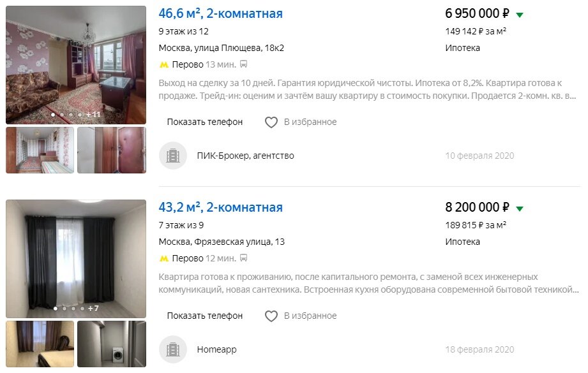The width and height of the screenshot is (588, 373).
Task: Toggle В избранное for Фрязевская улица apartment
Action: click(301, 316)
